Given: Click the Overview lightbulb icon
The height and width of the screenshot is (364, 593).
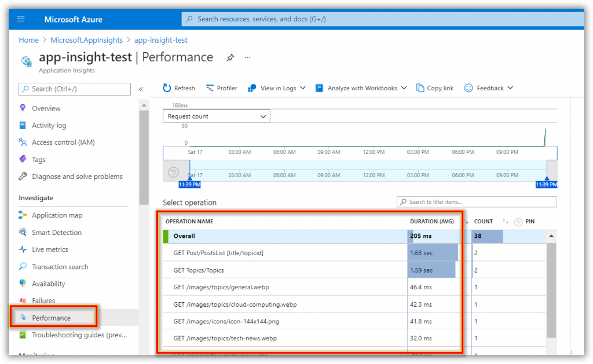Looking at the screenshot, I should [23, 108].
